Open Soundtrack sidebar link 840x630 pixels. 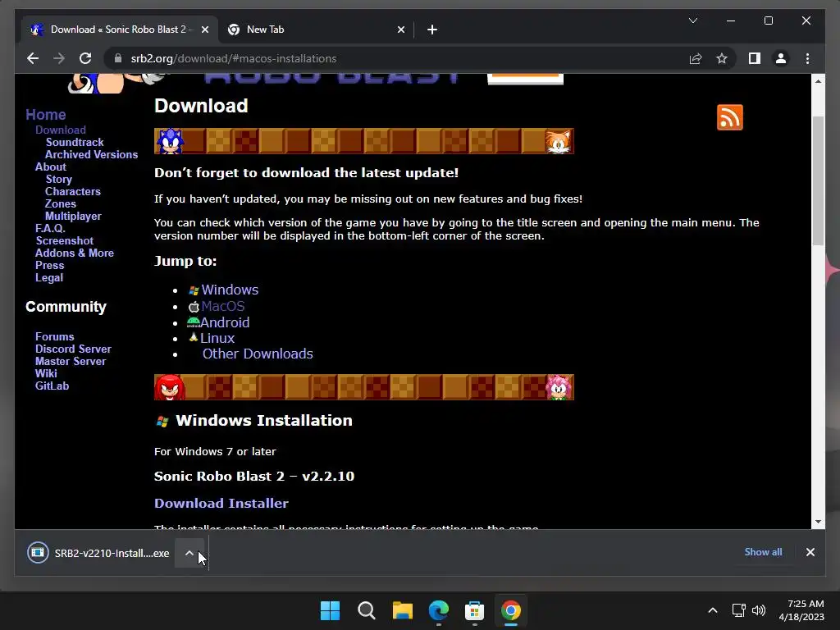tap(75, 142)
